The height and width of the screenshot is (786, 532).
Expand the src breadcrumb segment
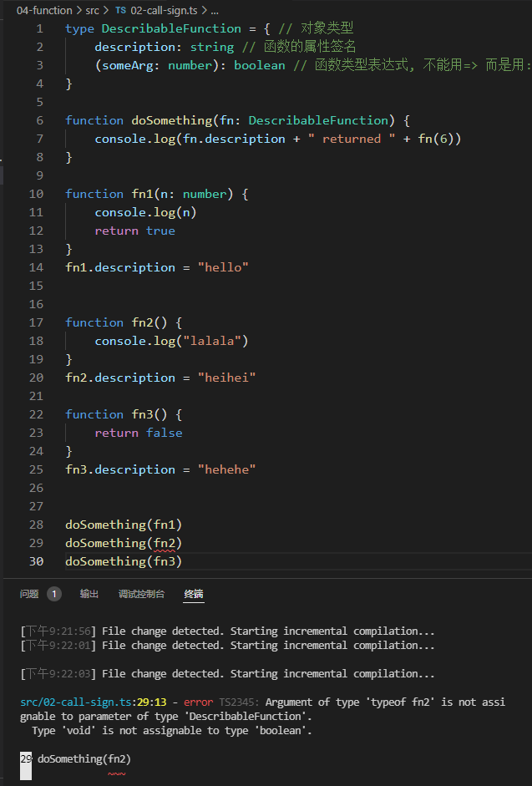[x=92, y=11]
